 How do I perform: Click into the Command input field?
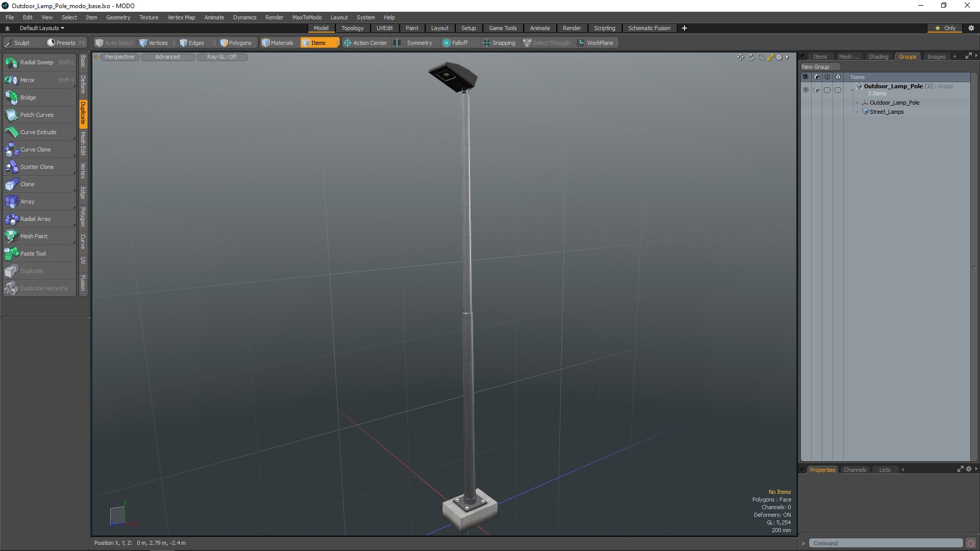886,543
